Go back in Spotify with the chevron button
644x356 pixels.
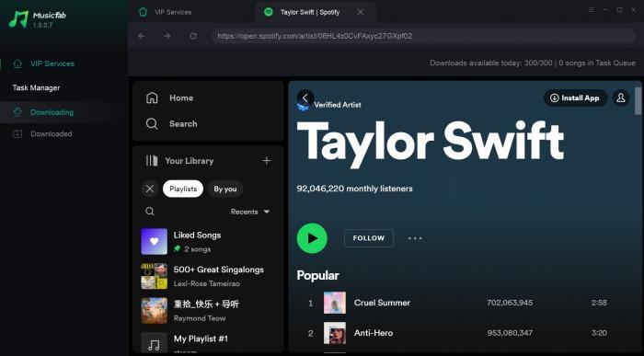[x=305, y=98]
